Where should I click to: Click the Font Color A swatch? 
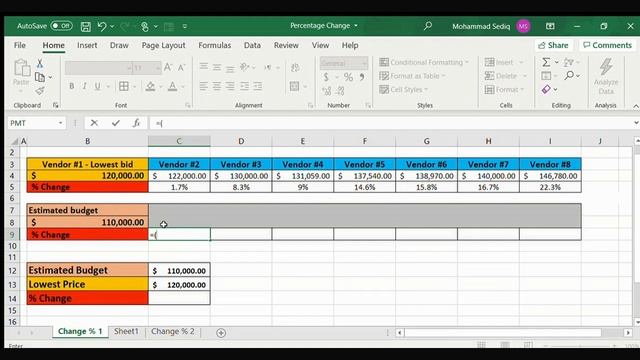[173, 86]
